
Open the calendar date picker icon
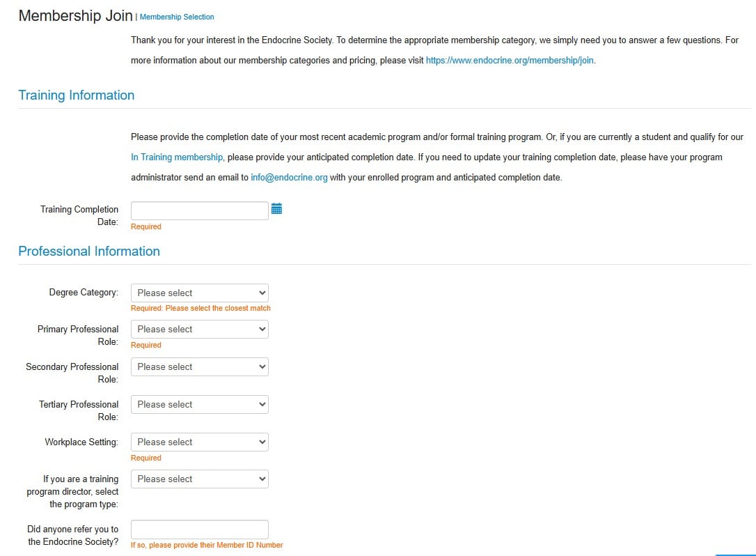tap(276, 209)
